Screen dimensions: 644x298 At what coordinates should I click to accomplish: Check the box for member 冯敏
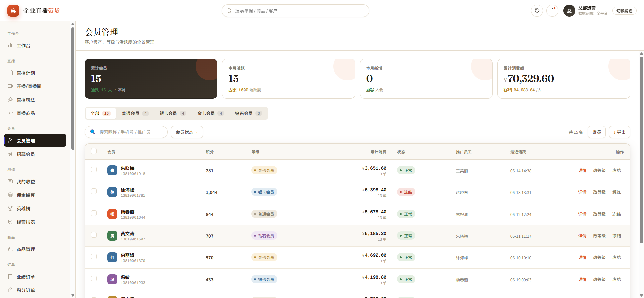click(94, 279)
